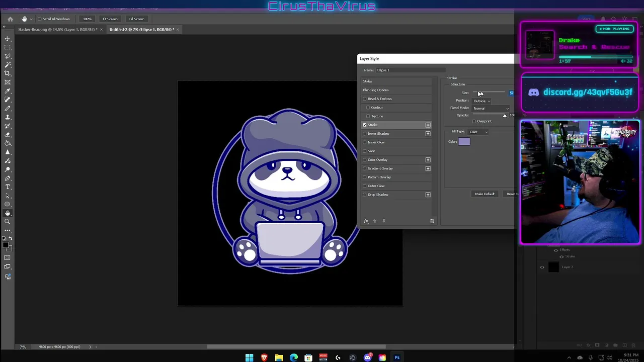
Task: Check Scroll All Windows option
Action: (40, 19)
